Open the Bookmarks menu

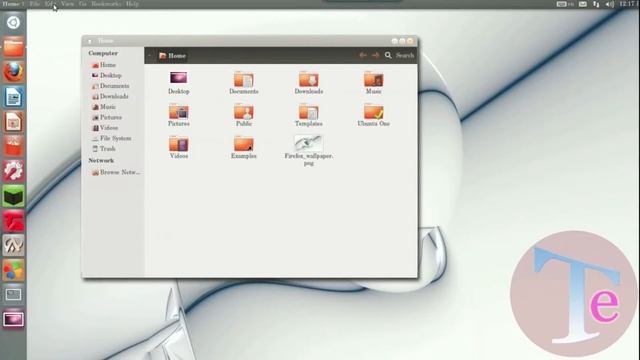(x=106, y=4)
